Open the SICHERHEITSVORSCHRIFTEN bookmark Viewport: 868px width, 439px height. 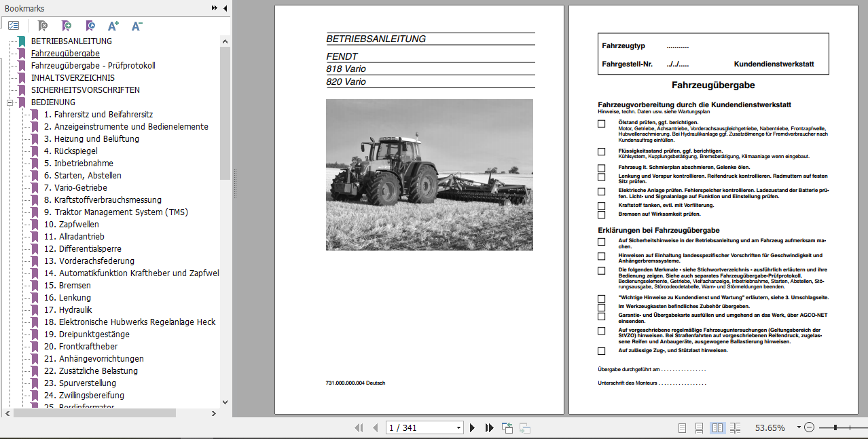86,90
